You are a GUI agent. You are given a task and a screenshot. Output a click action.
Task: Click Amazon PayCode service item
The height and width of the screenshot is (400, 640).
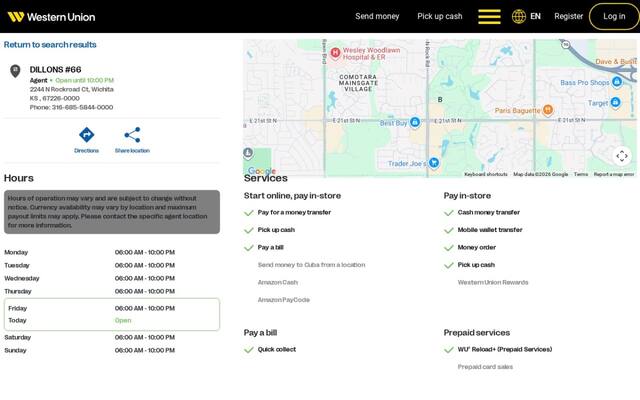(284, 300)
